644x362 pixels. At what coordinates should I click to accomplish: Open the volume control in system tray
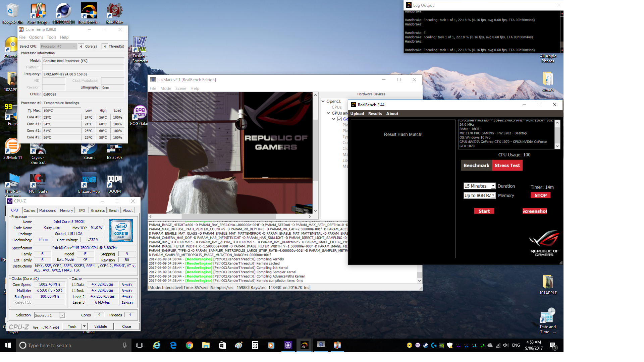click(x=506, y=345)
